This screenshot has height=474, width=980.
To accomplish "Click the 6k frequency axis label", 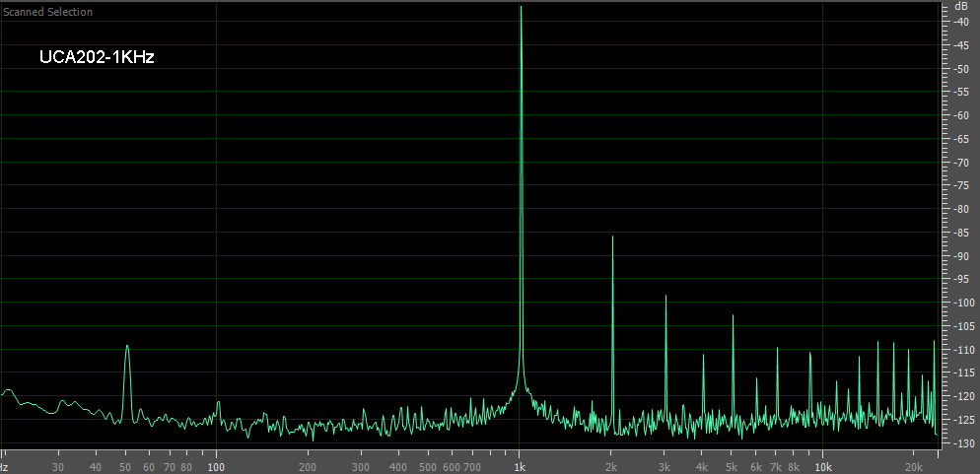I will (756, 467).
